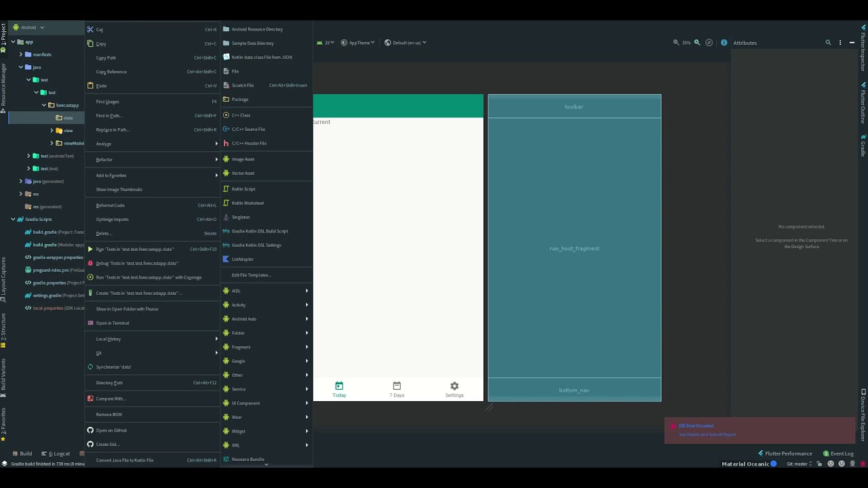Click the Paste clipboard icon

90,85
